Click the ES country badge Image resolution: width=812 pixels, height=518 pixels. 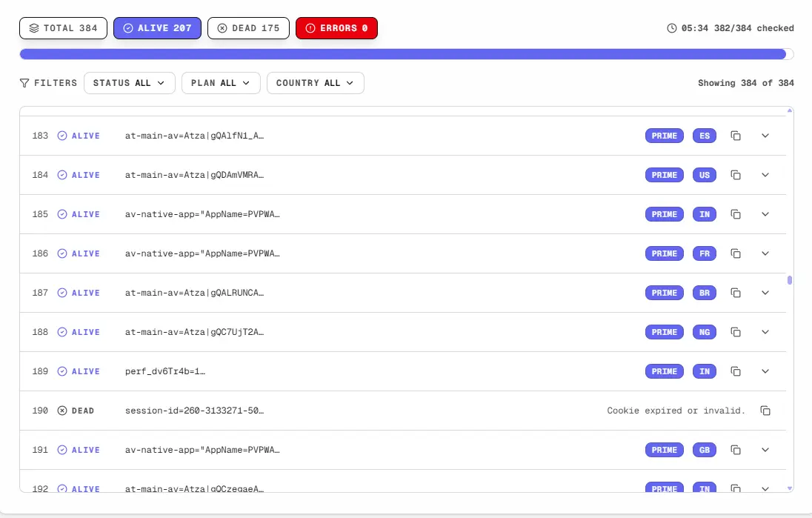point(705,136)
